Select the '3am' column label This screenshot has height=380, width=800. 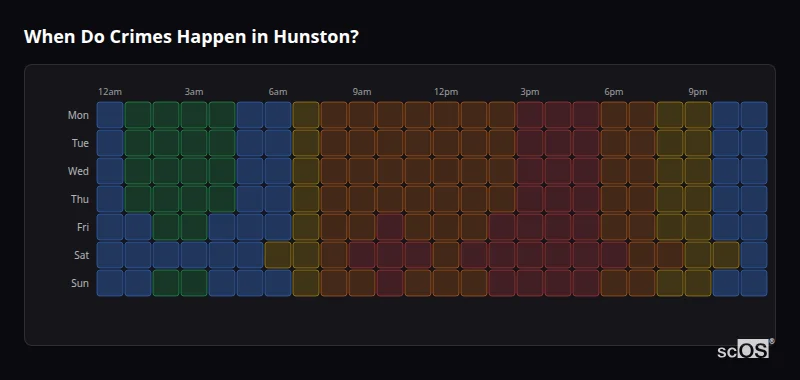click(194, 92)
